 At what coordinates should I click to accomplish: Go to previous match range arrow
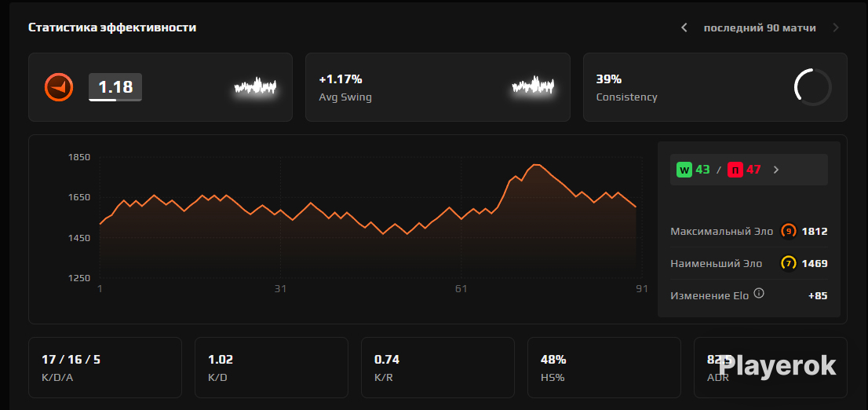pos(684,27)
